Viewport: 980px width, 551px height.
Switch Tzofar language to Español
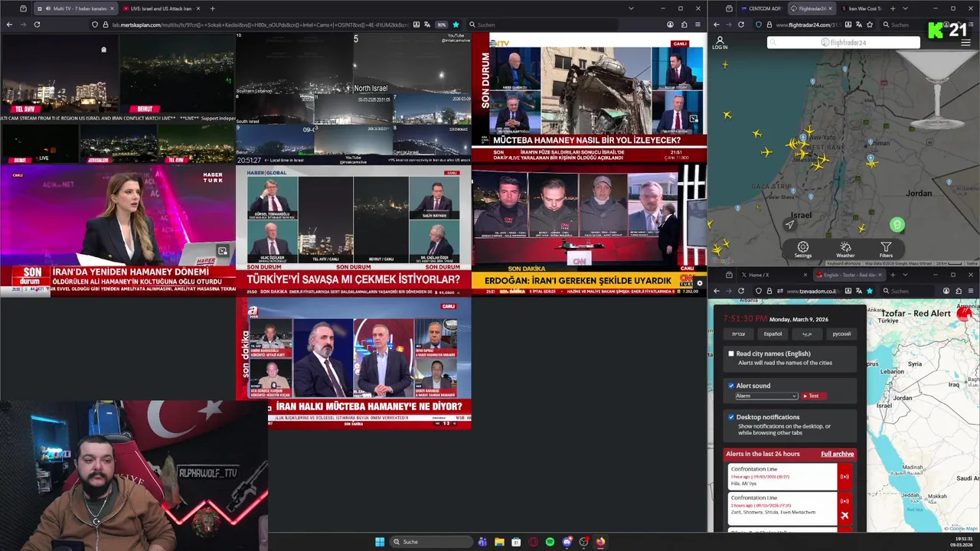coord(773,334)
